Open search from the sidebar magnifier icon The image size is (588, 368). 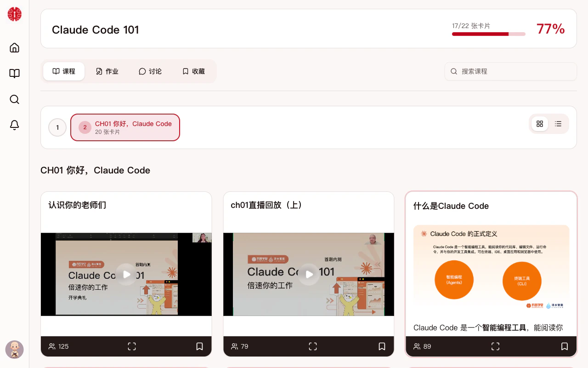point(14,99)
